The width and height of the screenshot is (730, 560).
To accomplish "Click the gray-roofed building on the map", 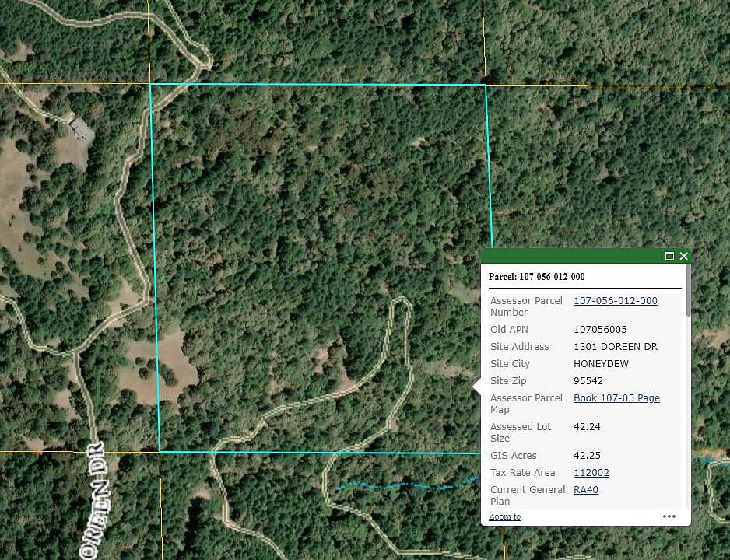I will [81, 126].
